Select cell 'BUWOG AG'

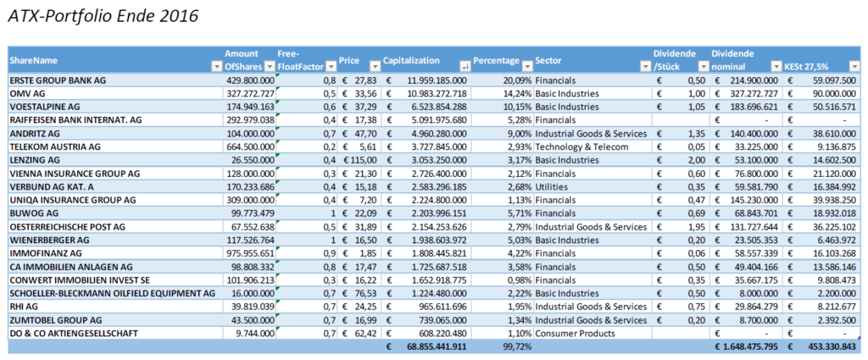(115, 213)
